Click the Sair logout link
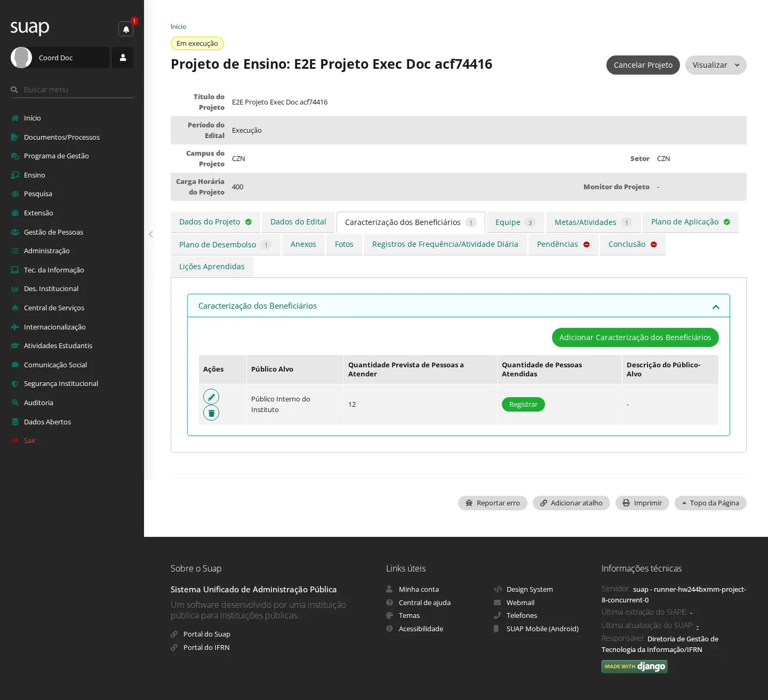Screen dimensions: 768x700 point(30,440)
